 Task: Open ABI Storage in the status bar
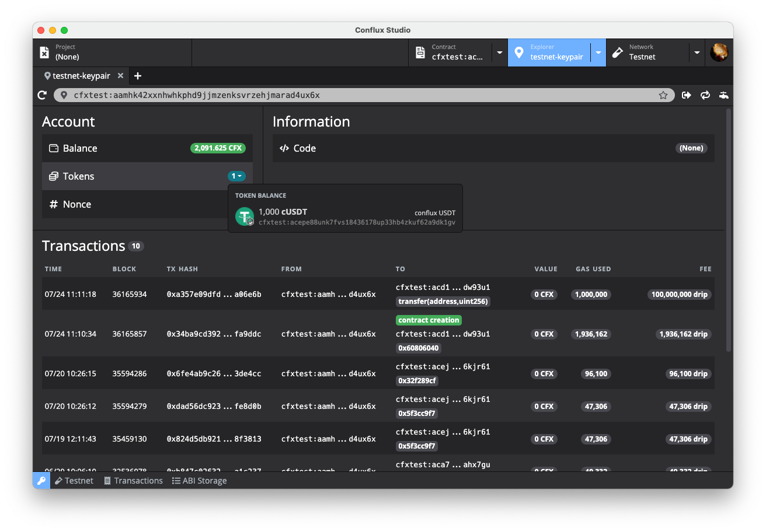(199, 481)
